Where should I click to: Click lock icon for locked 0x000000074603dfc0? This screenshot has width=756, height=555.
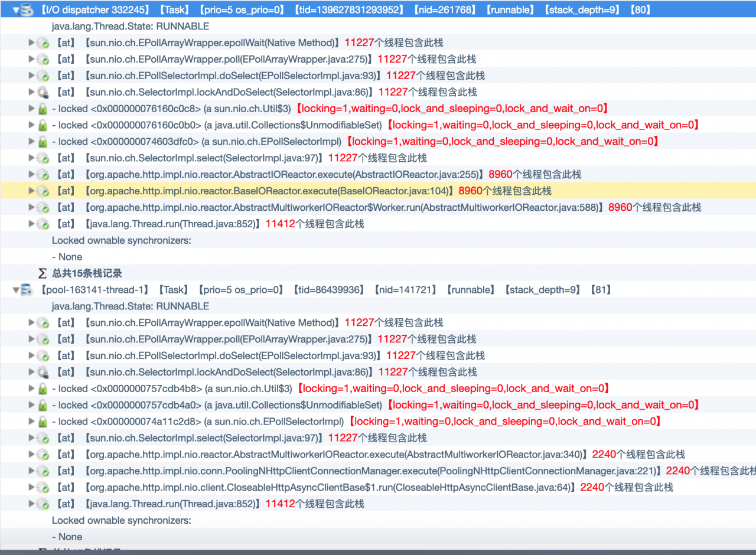coord(43,142)
